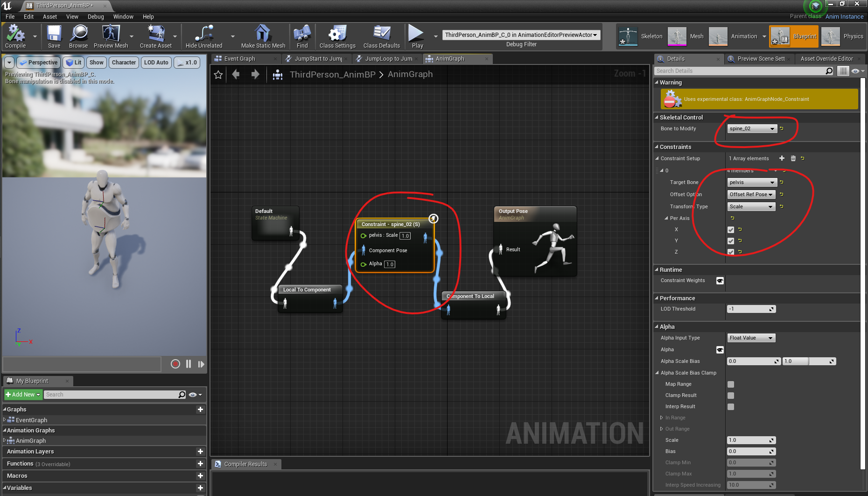This screenshot has width=868, height=496.
Task: Click Add New button in My Blueprint
Action: pyautogui.click(x=23, y=395)
